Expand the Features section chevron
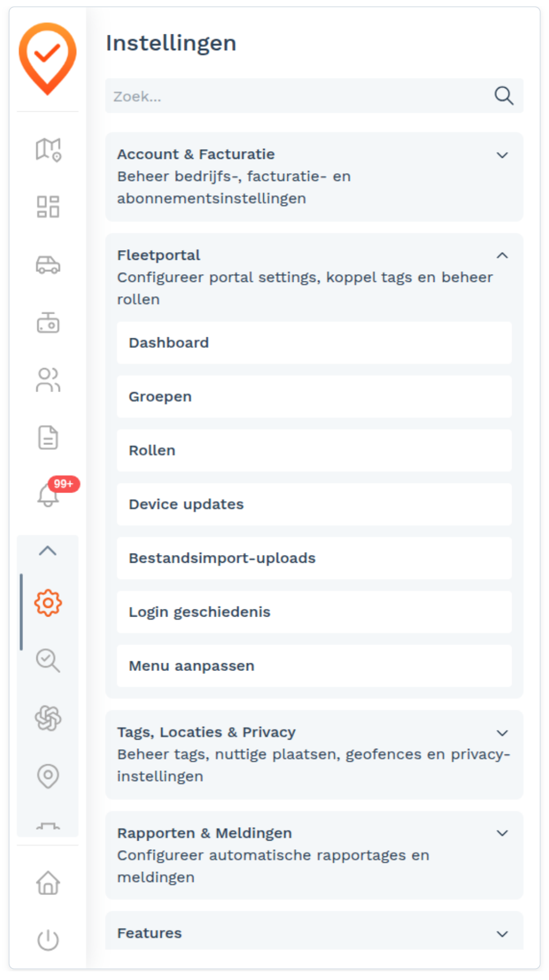The height and width of the screenshot is (980, 549). click(502, 934)
